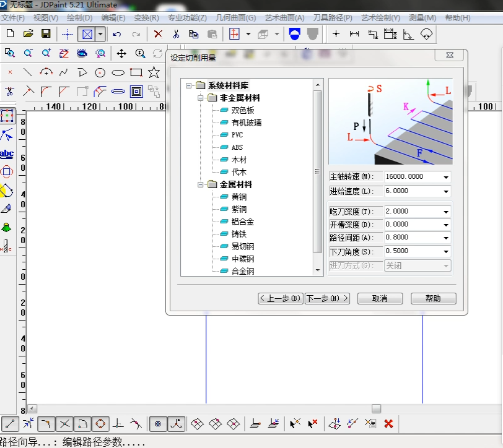Click the 取消 cancel button

point(380,298)
